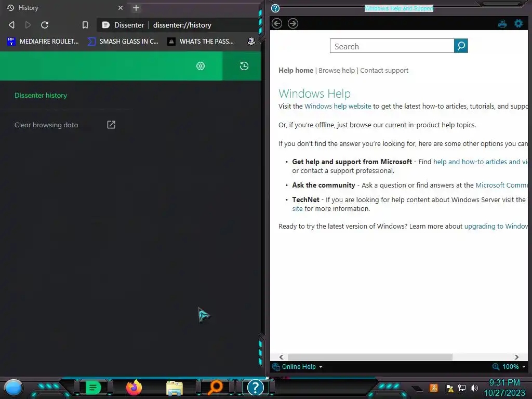Open the MEDIAFIRE ROULET... bookmark

pos(43,42)
